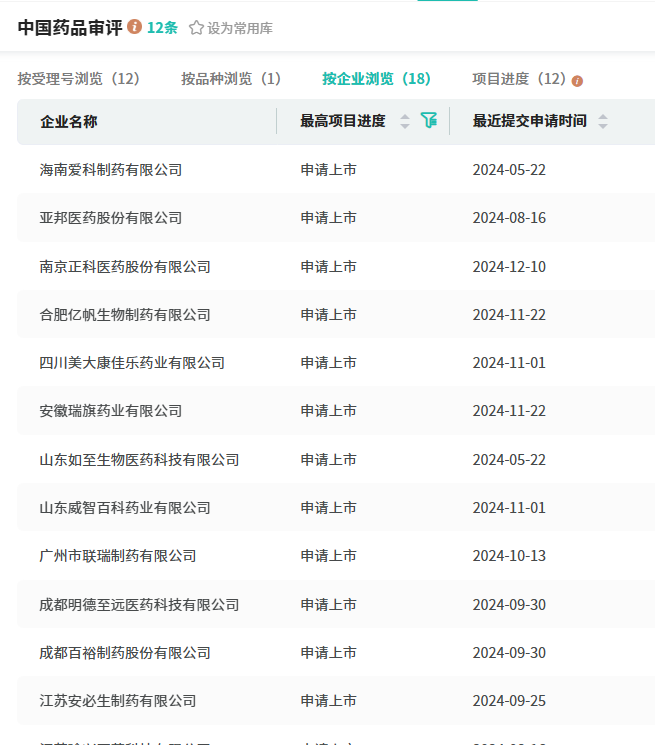Click date 2024-12-10
The width and height of the screenshot is (655, 745).
click(509, 267)
